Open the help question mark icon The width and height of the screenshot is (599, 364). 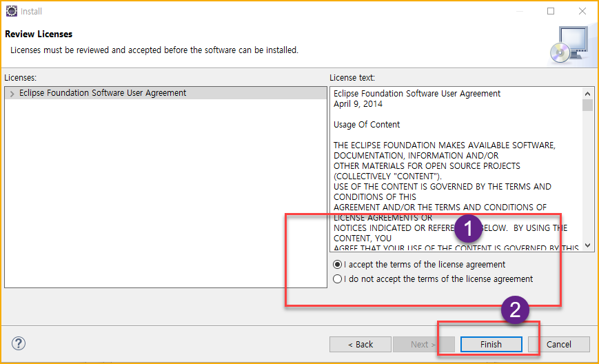[x=19, y=343]
